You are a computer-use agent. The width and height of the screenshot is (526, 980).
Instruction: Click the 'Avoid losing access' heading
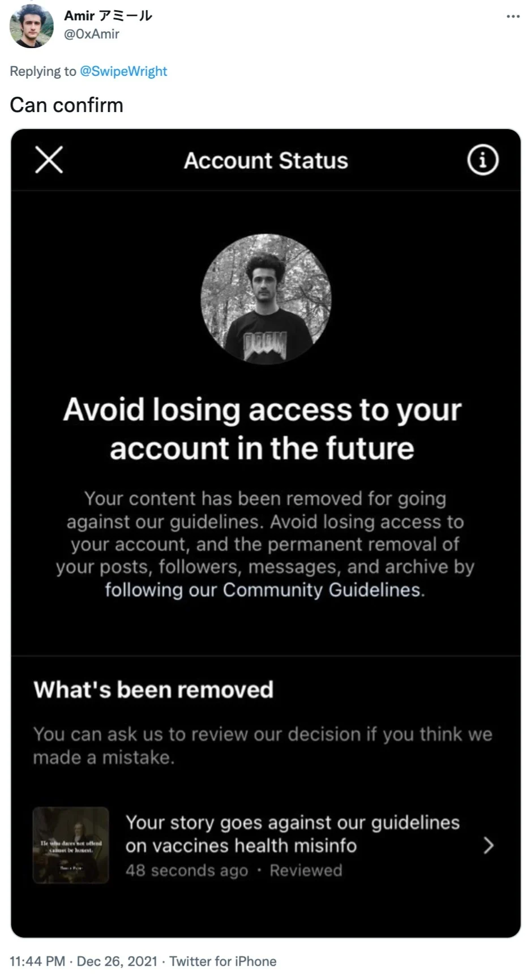[x=263, y=429]
